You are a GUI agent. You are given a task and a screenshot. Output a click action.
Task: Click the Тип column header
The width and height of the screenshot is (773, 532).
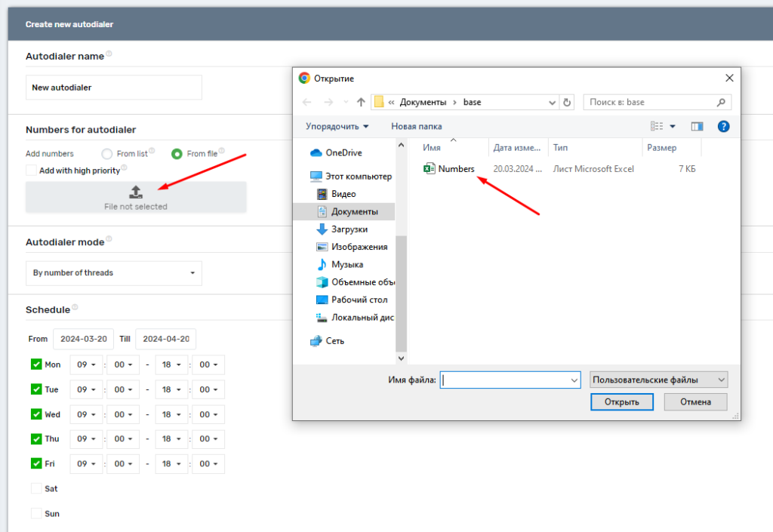[x=560, y=148]
